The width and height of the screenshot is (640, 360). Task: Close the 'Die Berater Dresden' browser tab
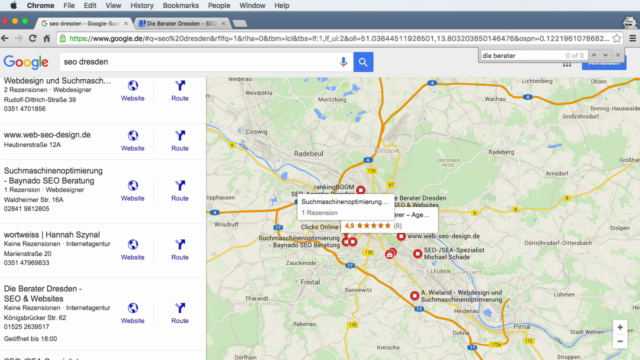pyautogui.click(x=223, y=24)
